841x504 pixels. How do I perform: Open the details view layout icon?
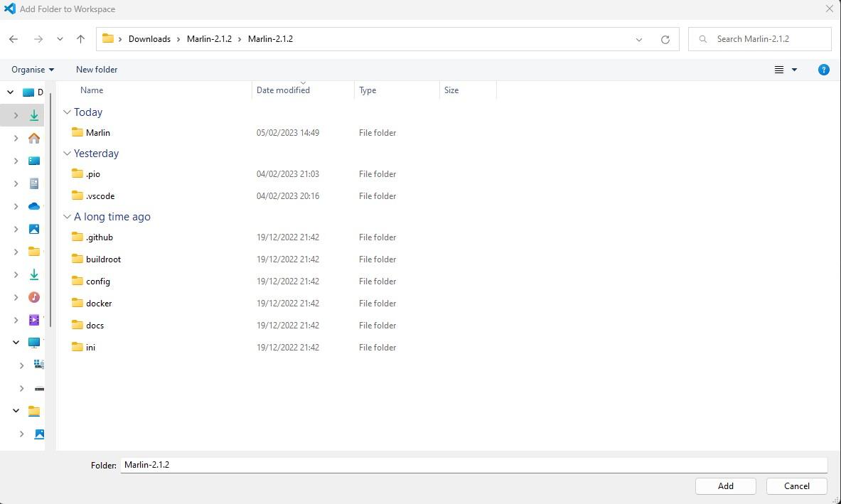point(779,69)
